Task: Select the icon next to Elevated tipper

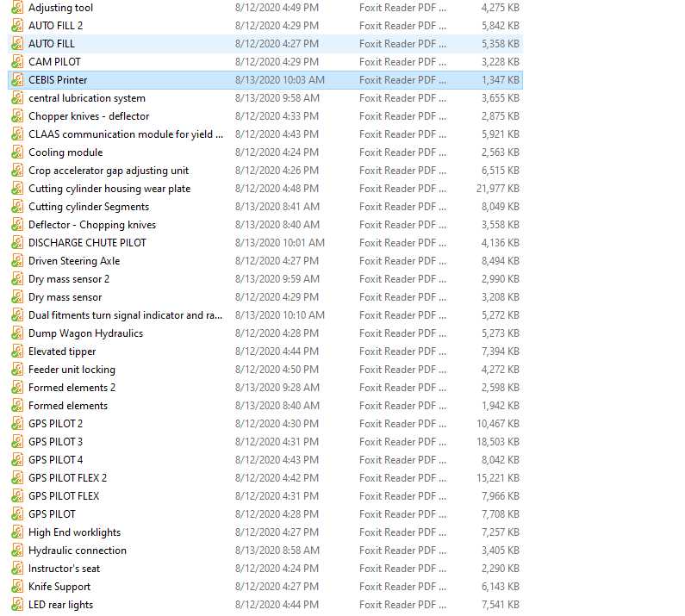Action: coord(17,352)
